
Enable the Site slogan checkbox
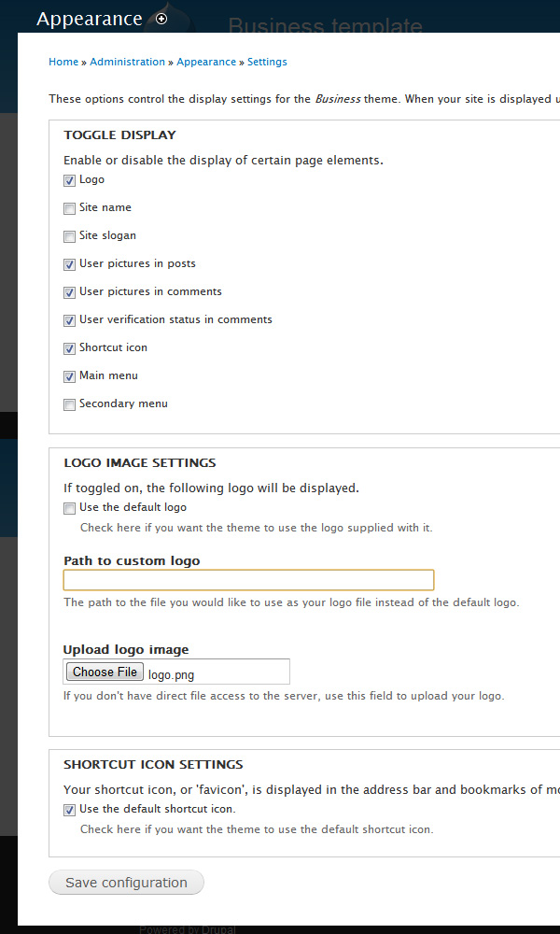pyautogui.click(x=70, y=236)
